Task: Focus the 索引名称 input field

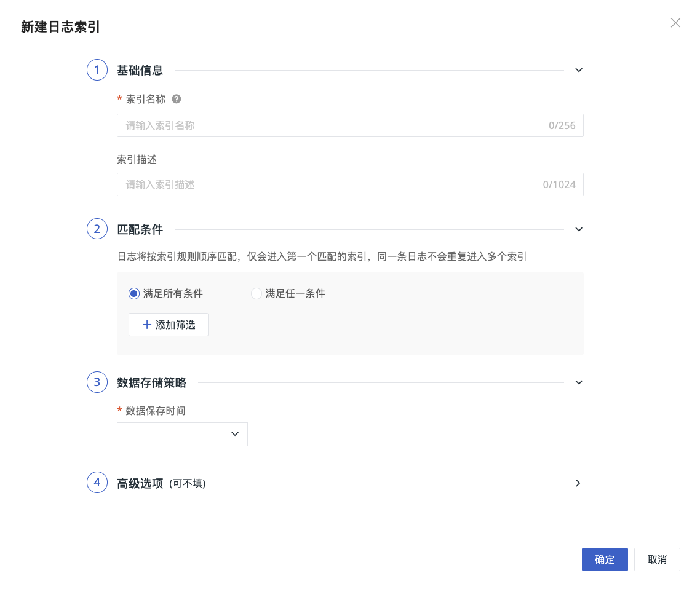Action: tap(332, 125)
